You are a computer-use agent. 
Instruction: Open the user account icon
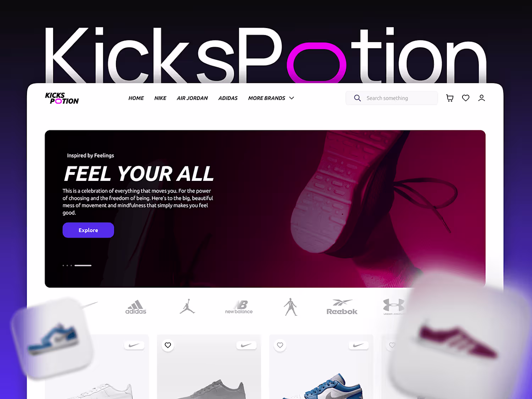(481, 98)
